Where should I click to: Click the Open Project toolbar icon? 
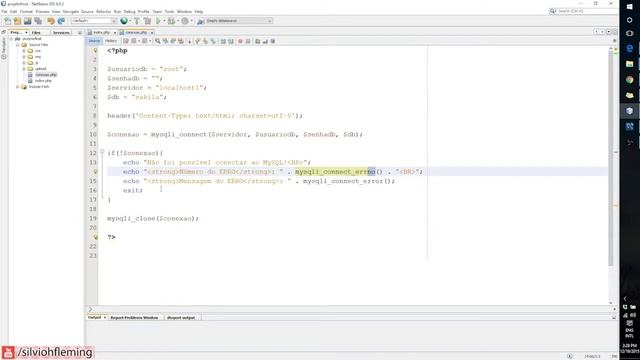tap(28, 21)
